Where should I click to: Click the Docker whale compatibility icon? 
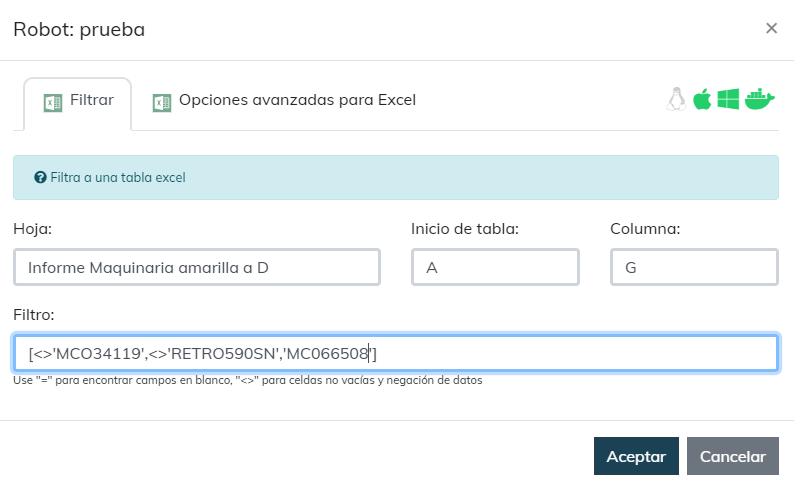click(x=760, y=99)
